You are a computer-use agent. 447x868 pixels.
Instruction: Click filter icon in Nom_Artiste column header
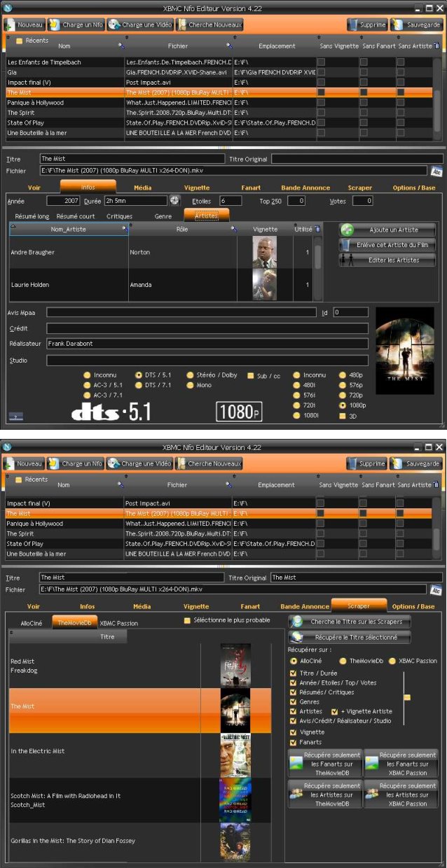(x=125, y=228)
